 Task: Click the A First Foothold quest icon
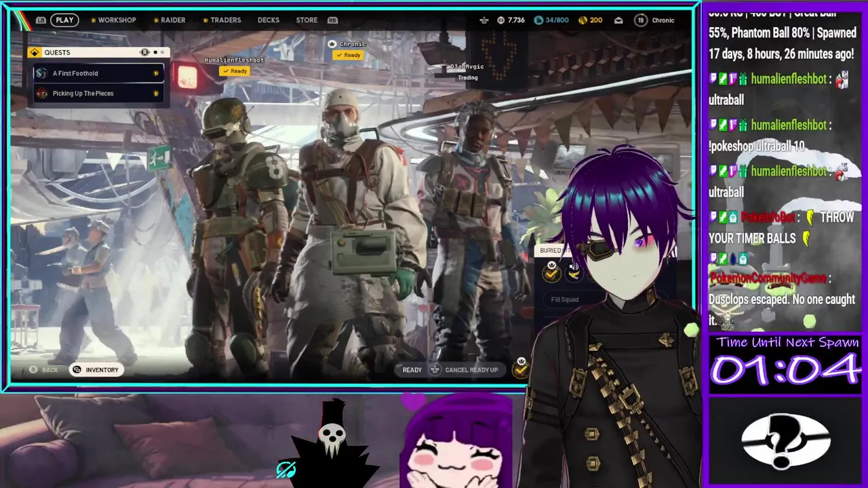(x=42, y=73)
